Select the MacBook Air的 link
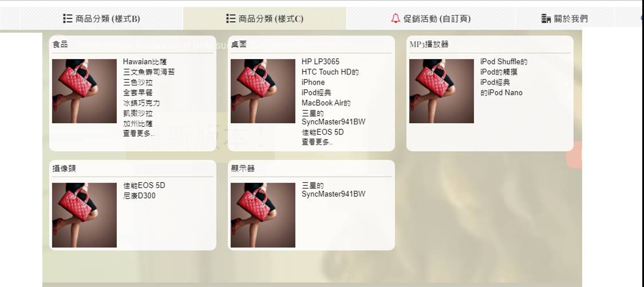This screenshot has height=287, width=644. 326,103
